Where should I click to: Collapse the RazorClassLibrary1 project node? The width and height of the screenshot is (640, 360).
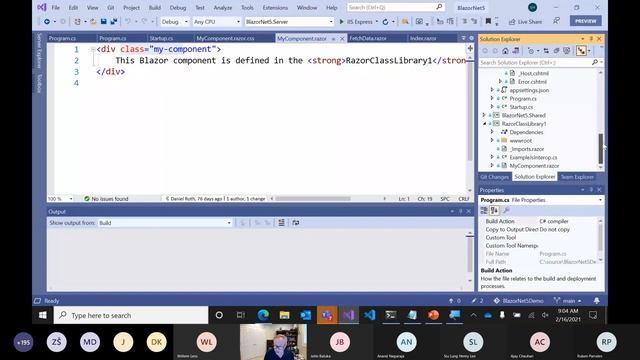point(484,124)
